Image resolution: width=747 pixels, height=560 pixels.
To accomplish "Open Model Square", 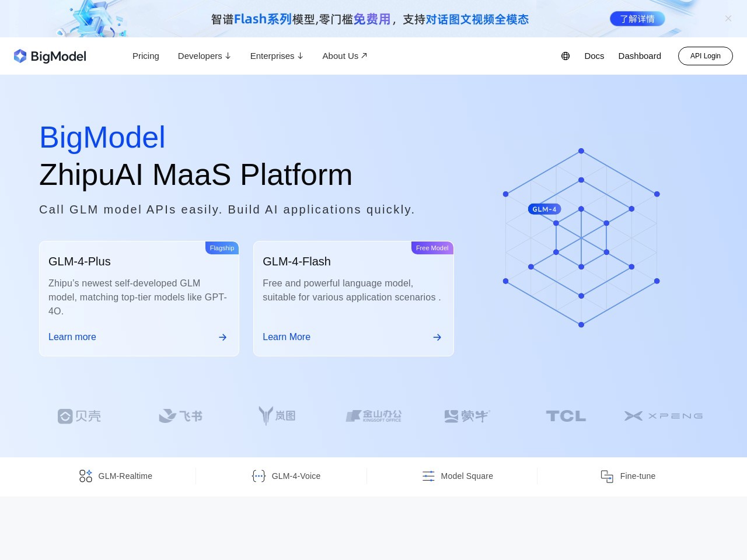I will tap(467, 476).
